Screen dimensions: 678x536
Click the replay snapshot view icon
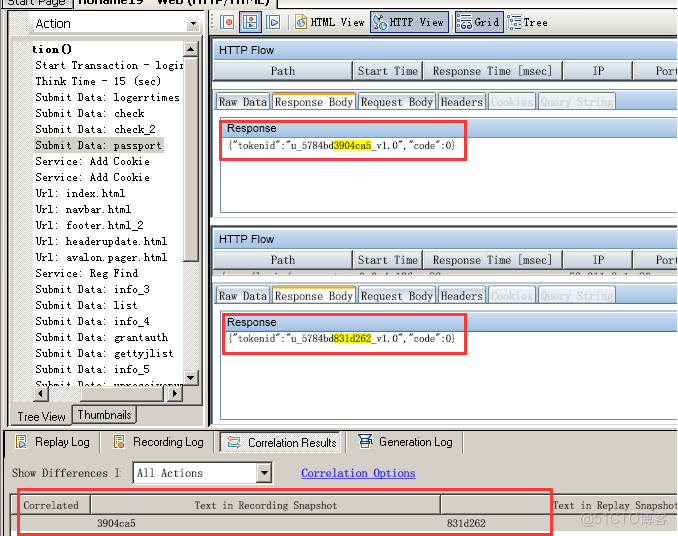coord(273,22)
